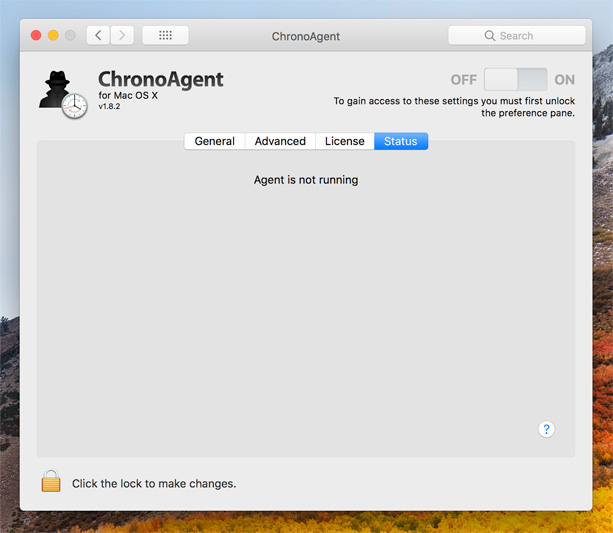Open the License tab
Image resolution: width=613 pixels, height=533 pixels.
[x=345, y=141]
